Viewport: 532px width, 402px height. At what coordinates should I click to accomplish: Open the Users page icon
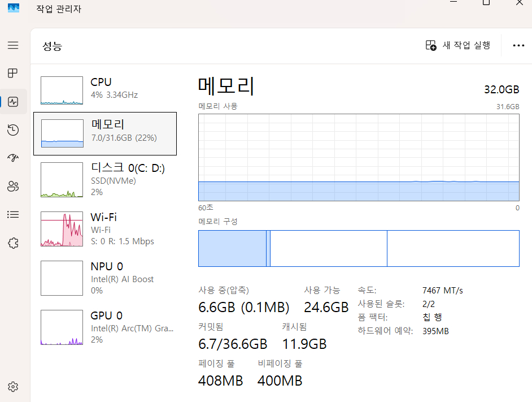[x=13, y=187]
